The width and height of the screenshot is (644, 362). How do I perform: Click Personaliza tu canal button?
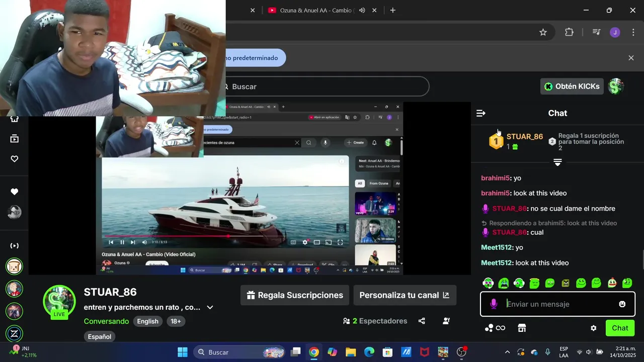coord(405,295)
